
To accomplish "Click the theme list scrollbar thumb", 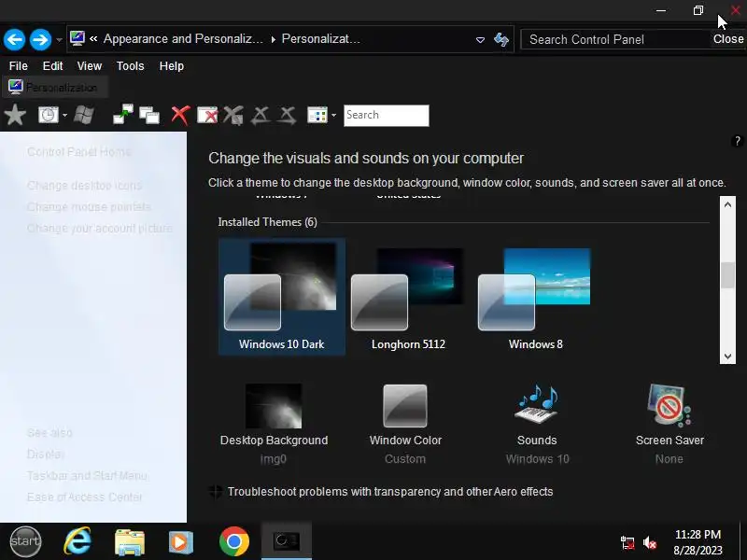I will [x=727, y=274].
